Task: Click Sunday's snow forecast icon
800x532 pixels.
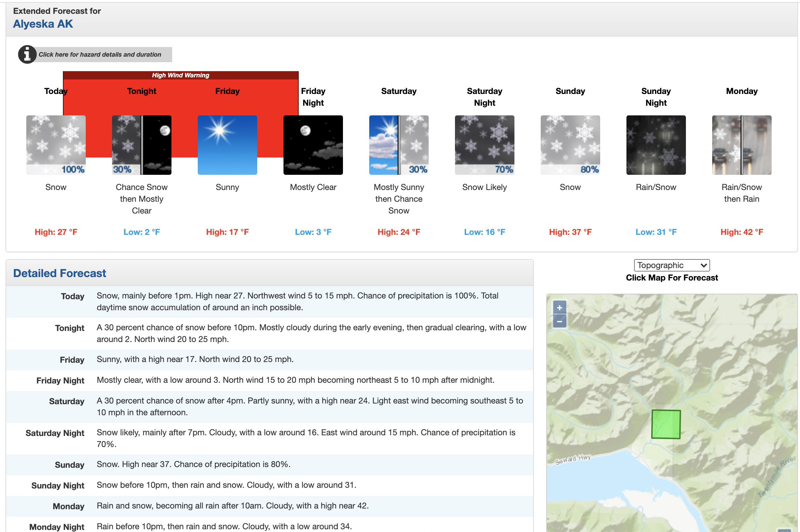Action: click(570, 145)
